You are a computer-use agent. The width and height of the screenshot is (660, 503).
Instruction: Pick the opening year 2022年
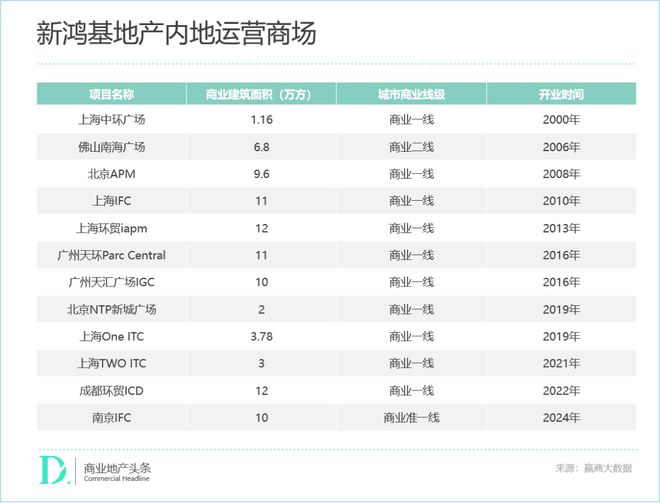561,391
